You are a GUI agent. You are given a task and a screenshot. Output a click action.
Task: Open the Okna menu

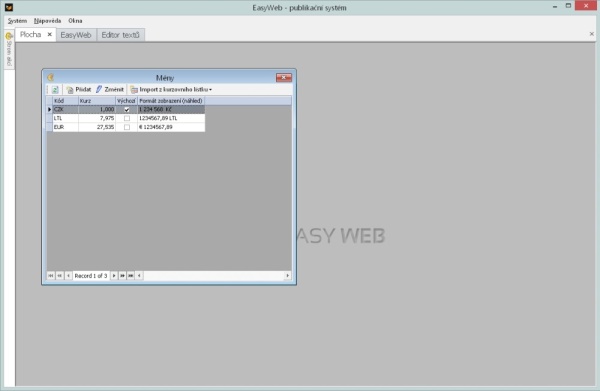pos(75,21)
